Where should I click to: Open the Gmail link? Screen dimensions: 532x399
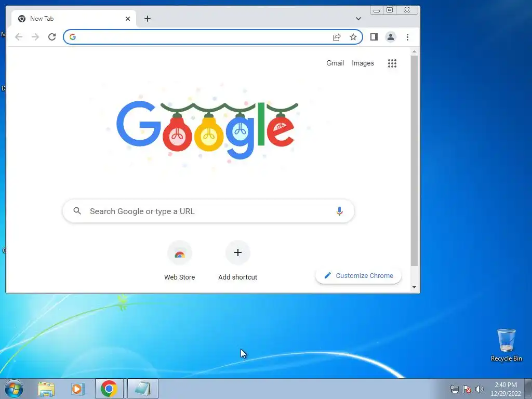click(335, 63)
